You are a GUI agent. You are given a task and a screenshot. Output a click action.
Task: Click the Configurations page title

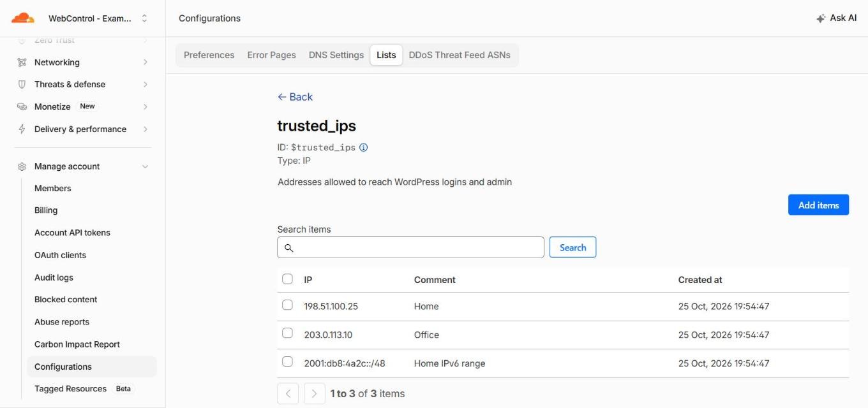tap(209, 18)
